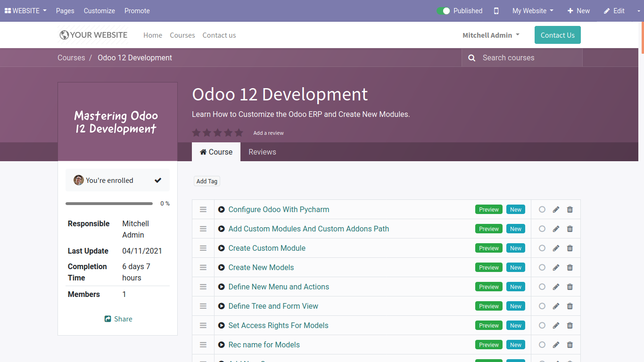Click pencil edit icon for Configure Odoo With Pycharm
This screenshot has height=362, width=644.
[556, 210]
